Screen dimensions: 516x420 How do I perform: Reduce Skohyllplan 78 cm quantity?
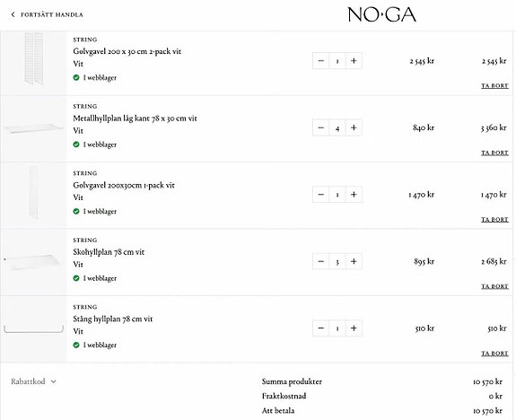point(321,261)
